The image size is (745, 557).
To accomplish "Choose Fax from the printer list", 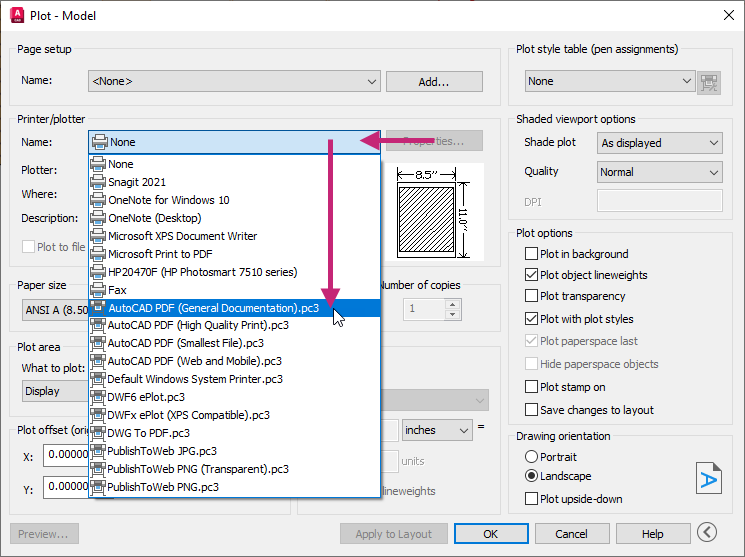I will tap(235, 290).
